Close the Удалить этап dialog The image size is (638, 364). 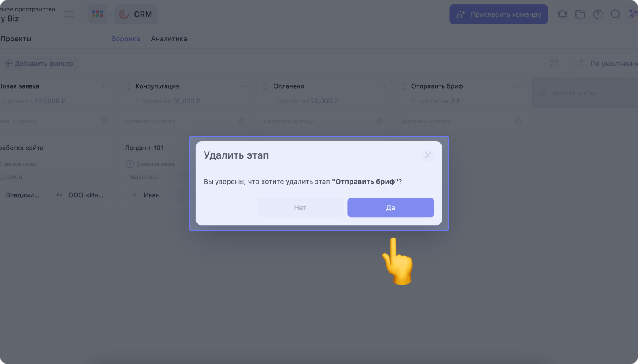pos(428,155)
